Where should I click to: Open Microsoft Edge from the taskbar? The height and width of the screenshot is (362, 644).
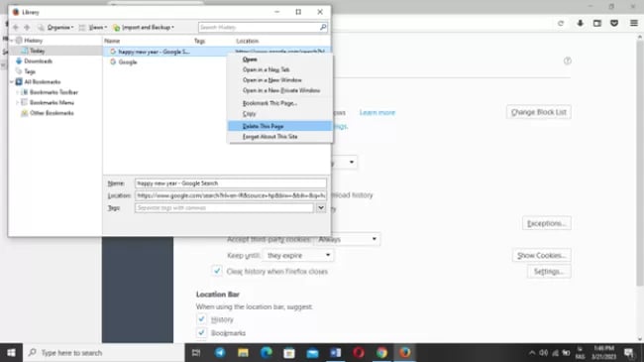pos(267,352)
